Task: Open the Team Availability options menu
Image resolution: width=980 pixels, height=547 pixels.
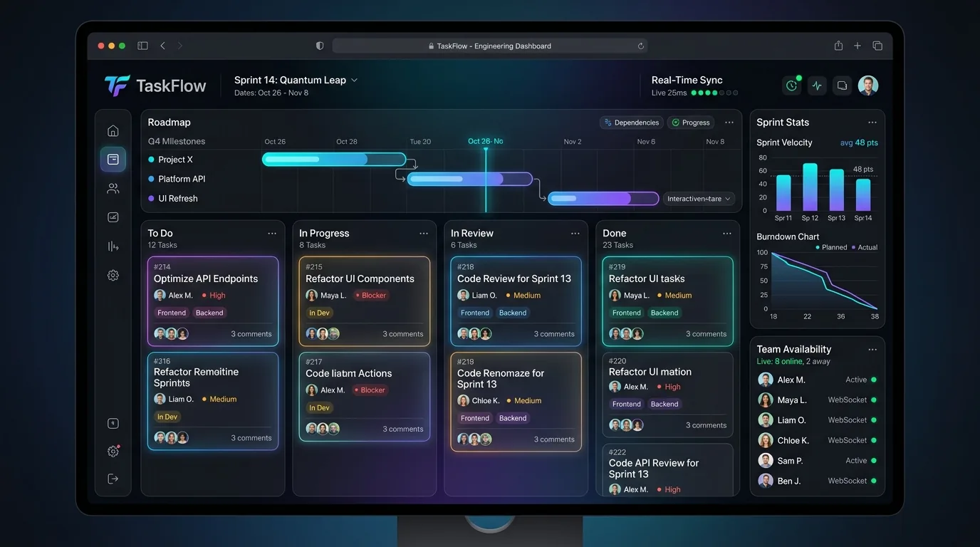Action: click(x=872, y=350)
